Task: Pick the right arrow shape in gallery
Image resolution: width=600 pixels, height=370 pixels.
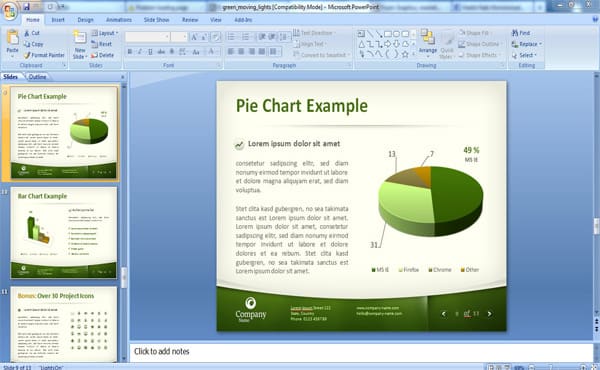Action: [x=388, y=44]
